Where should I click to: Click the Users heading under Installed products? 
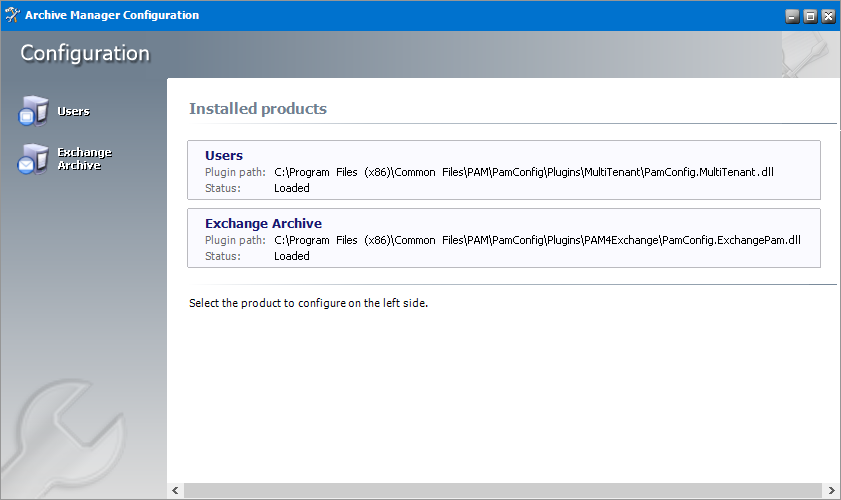click(x=224, y=156)
